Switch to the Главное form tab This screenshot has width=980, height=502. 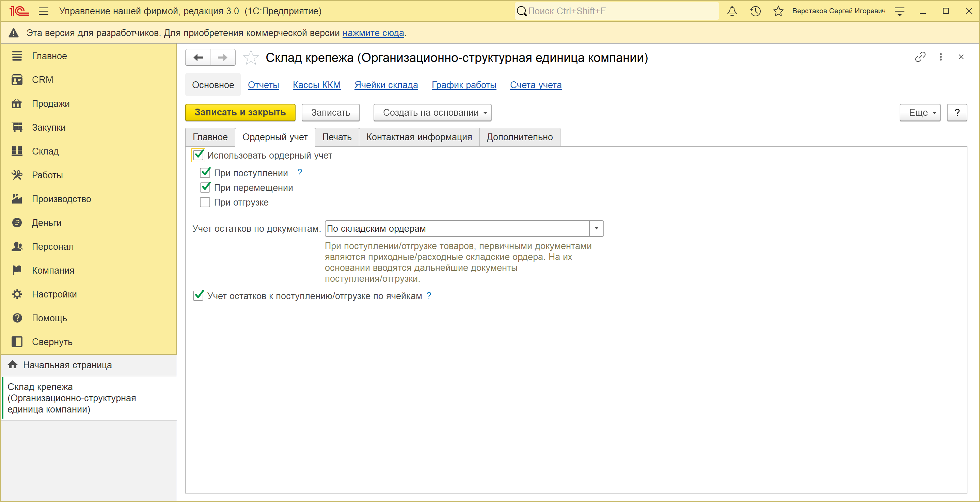[x=210, y=137]
